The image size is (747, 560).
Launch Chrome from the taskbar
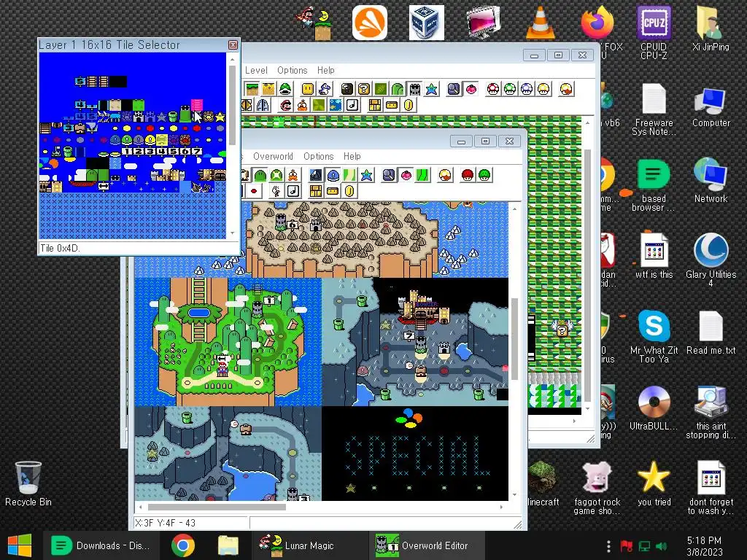pyautogui.click(x=183, y=545)
